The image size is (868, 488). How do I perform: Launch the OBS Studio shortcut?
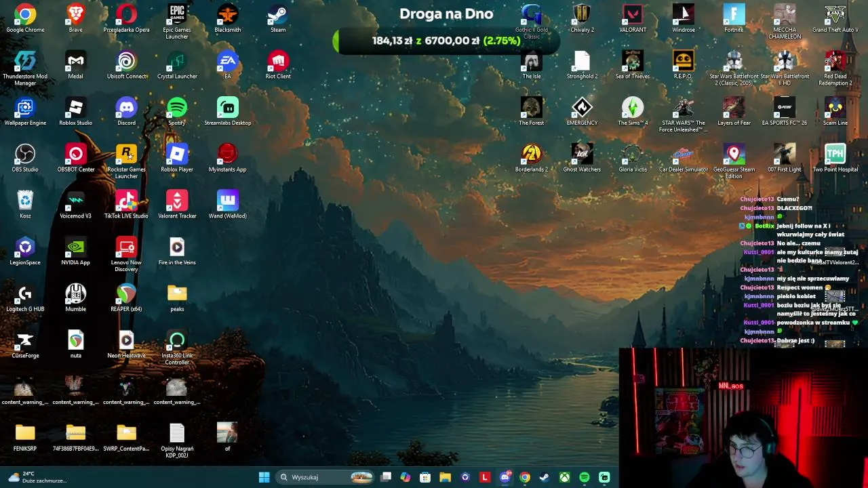25,158
